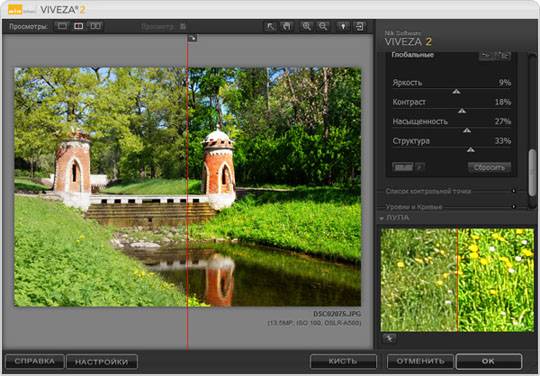
Task: Click ОТМЕНИТЬ to cancel
Action: (420, 362)
